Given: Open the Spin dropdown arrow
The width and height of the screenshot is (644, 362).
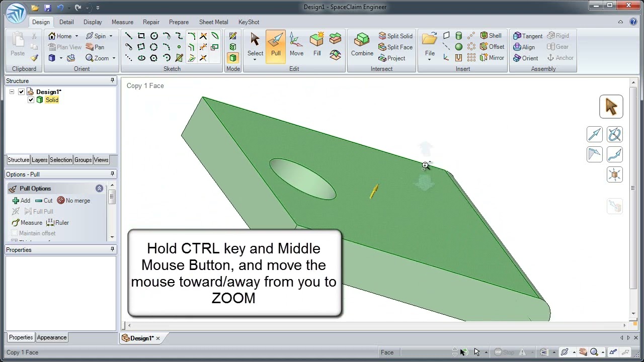Looking at the screenshot, I should point(111,36).
